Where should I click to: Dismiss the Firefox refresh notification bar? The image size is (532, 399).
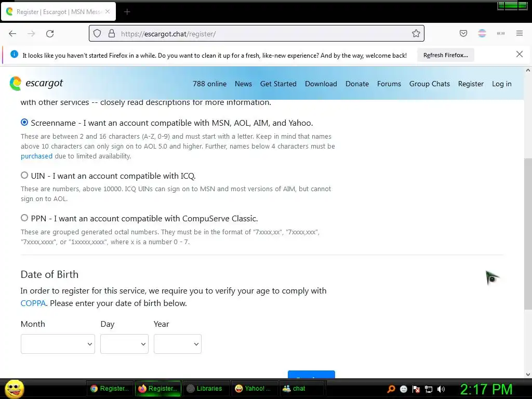[520, 54]
